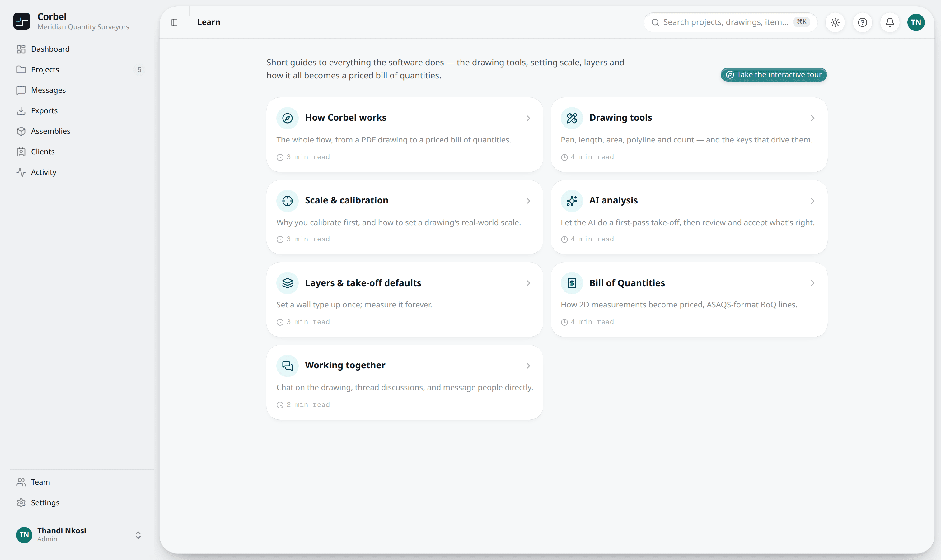Open the Scale & calibration guide title
The height and width of the screenshot is (560, 941).
coord(347,200)
